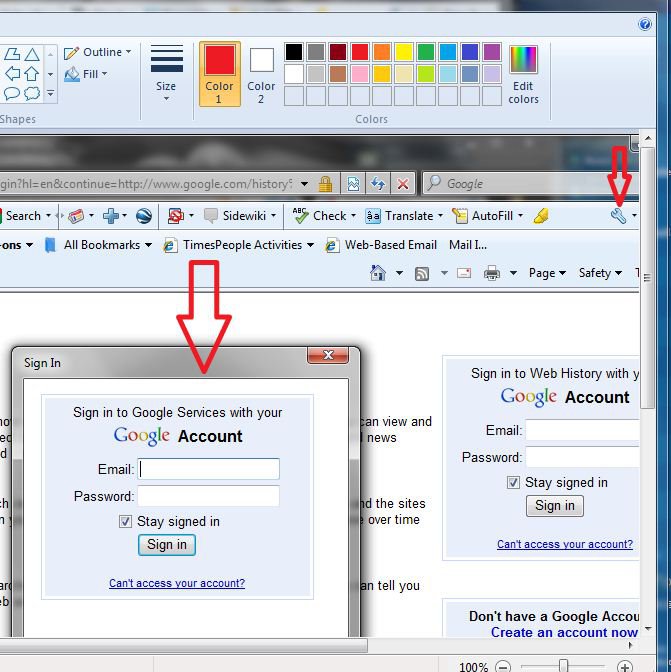Select the polygon shape
This screenshot has width=671, height=672.
12,54
